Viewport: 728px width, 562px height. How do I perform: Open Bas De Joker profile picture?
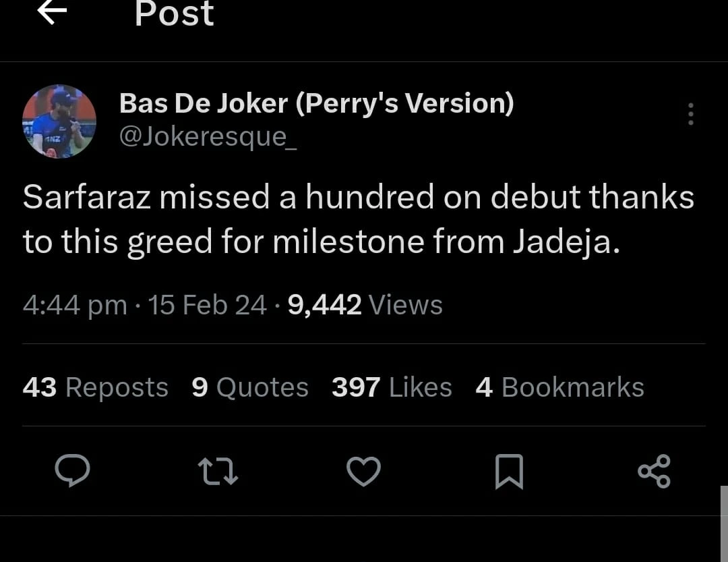pos(59,121)
